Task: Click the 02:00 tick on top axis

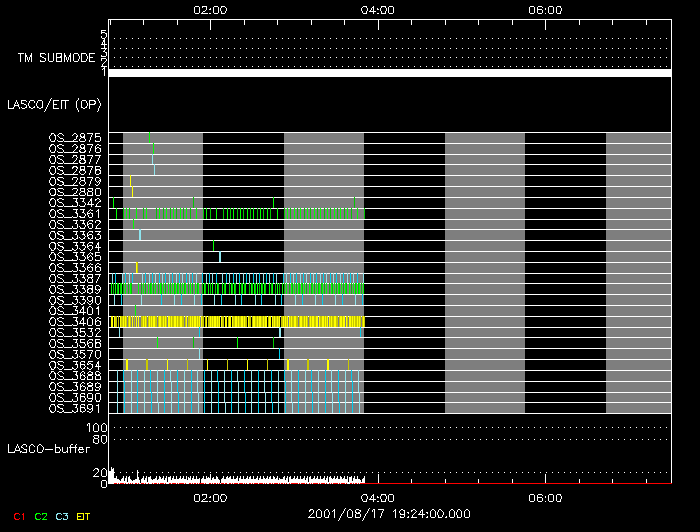Action: pyautogui.click(x=210, y=9)
